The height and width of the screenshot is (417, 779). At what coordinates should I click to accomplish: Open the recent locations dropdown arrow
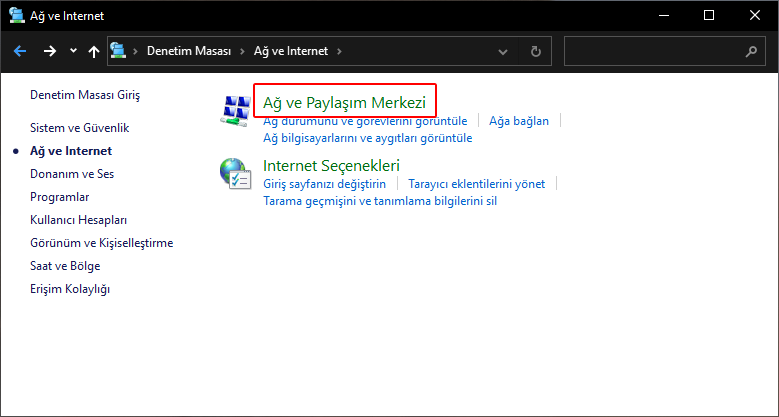click(x=73, y=51)
